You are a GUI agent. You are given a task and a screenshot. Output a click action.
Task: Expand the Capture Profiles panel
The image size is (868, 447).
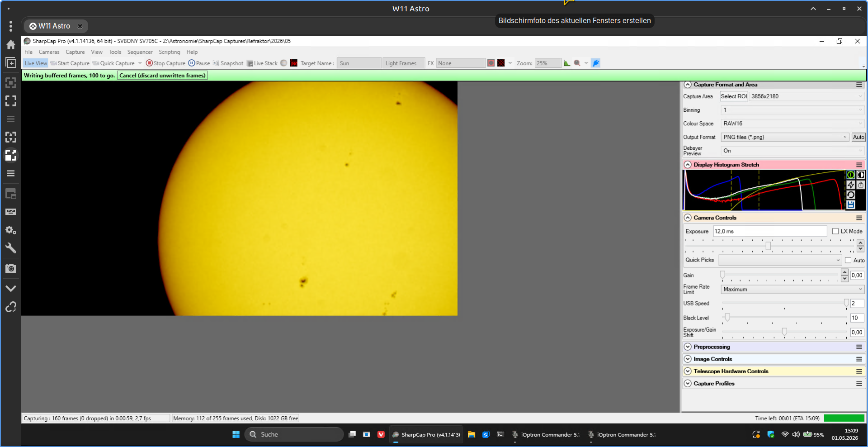(688, 384)
